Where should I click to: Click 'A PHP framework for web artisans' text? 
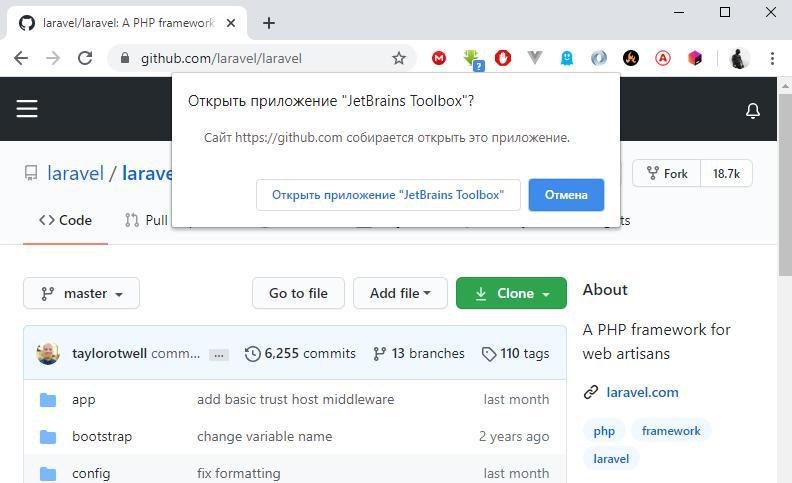656,342
